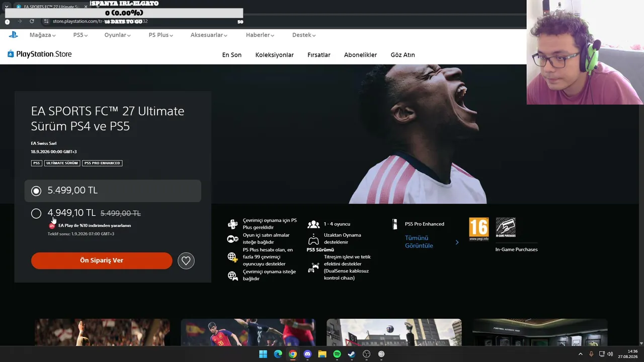Click the PS5 platform tag
This screenshot has width=644, height=362.
click(36, 163)
